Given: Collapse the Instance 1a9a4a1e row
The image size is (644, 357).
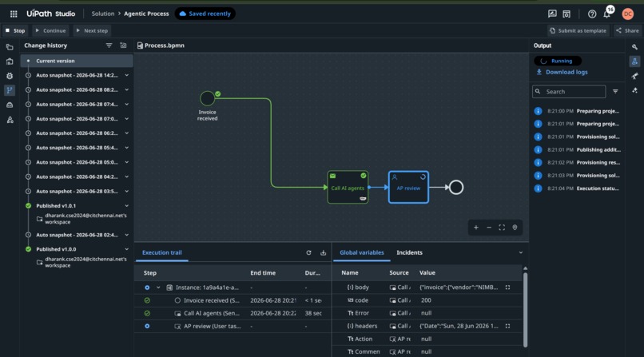Looking at the screenshot, I should pos(158,288).
